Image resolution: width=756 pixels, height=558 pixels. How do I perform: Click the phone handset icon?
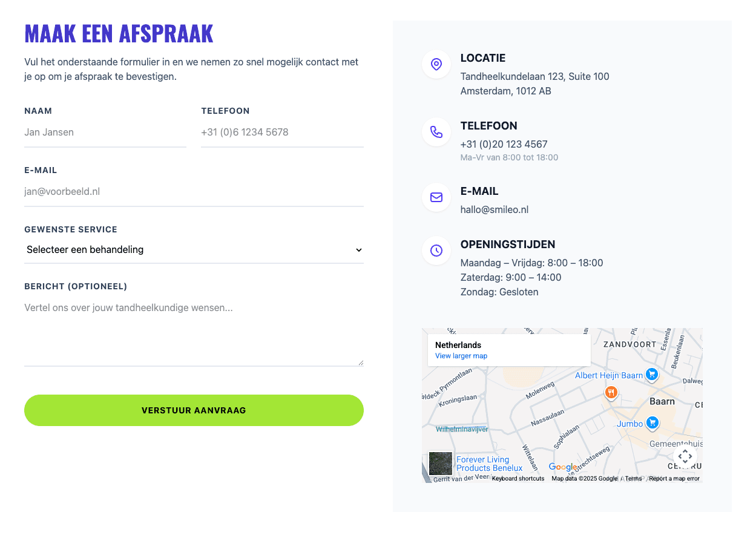436,132
